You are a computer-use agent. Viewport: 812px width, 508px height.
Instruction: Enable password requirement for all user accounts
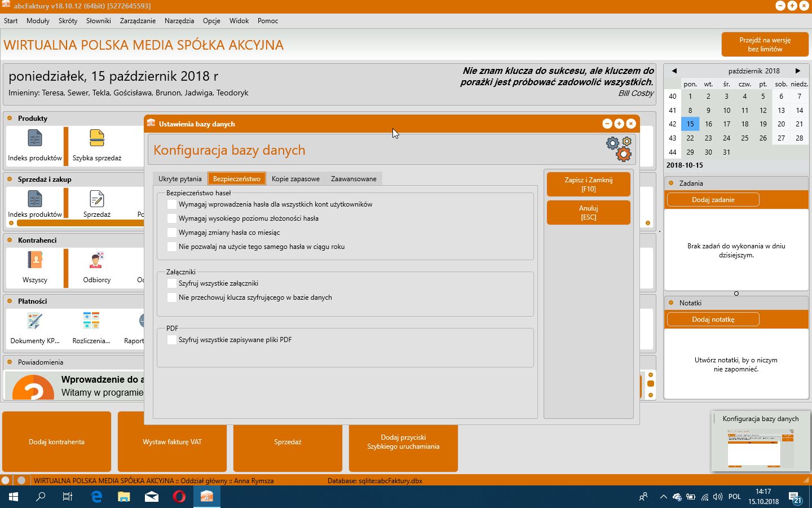pyautogui.click(x=172, y=204)
